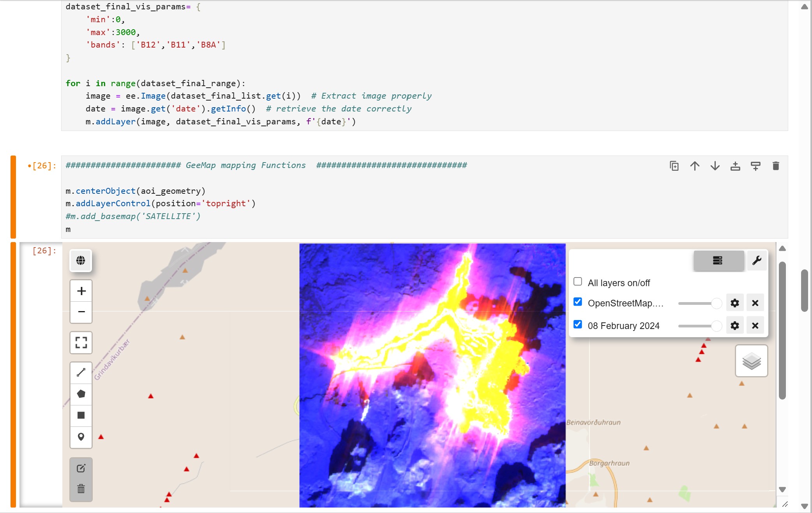Click the Beinavörðuhraun map label

pyautogui.click(x=593, y=422)
